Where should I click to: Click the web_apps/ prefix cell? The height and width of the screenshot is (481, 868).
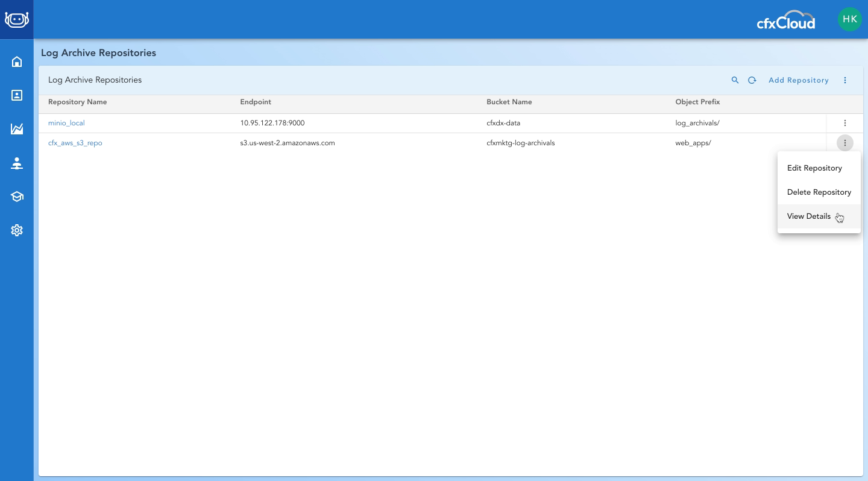click(693, 143)
